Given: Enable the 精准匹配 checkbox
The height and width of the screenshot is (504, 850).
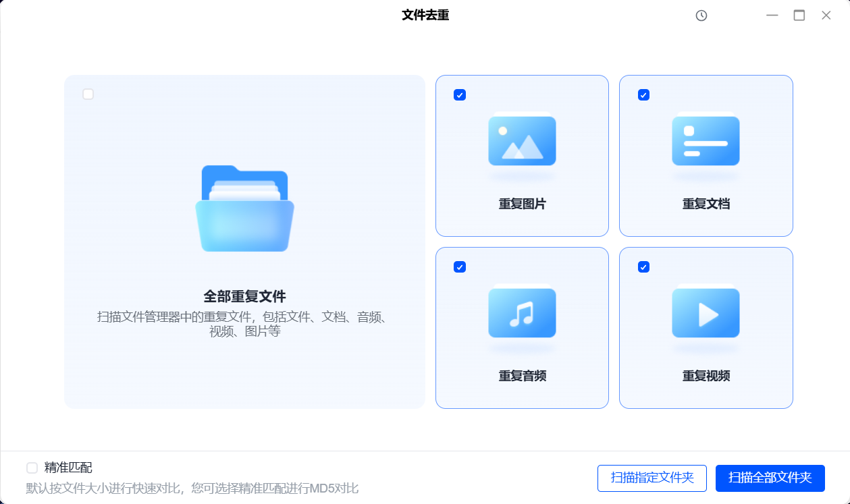Looking at the screenshot, I should point(32,468).
